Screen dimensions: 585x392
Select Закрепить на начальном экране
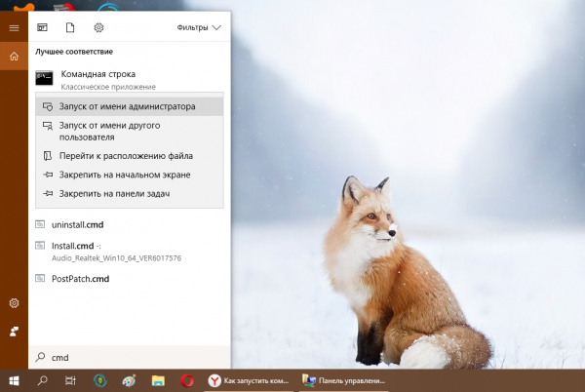click(124, 175)
